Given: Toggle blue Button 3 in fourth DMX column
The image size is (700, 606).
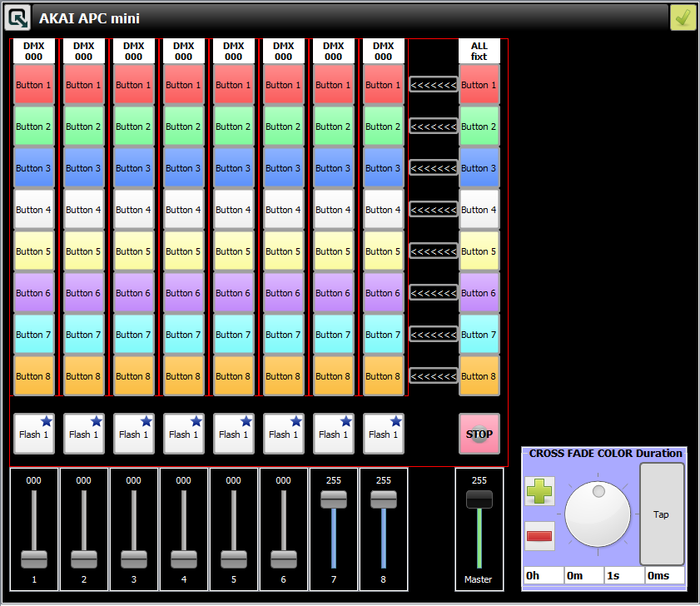Looking at the screenshot, I should pyautogui.click(x=184, y=168).
